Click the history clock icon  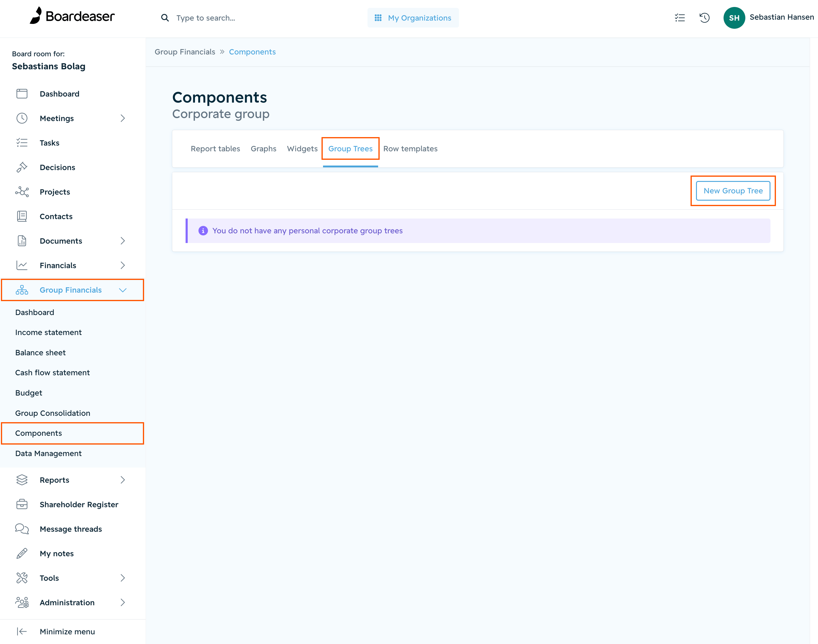click(704, 18)
